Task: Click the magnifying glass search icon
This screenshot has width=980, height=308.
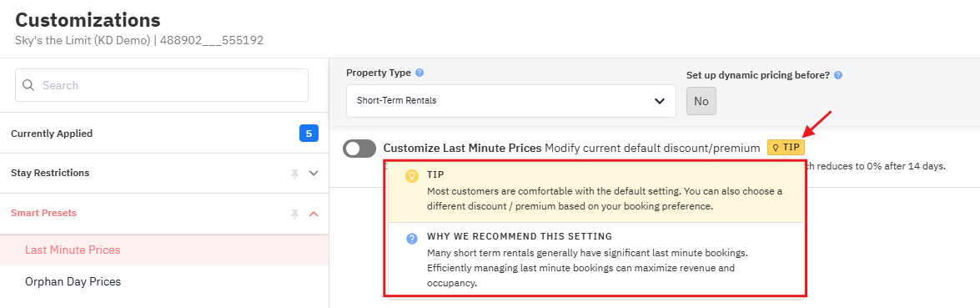Action: 28,85
